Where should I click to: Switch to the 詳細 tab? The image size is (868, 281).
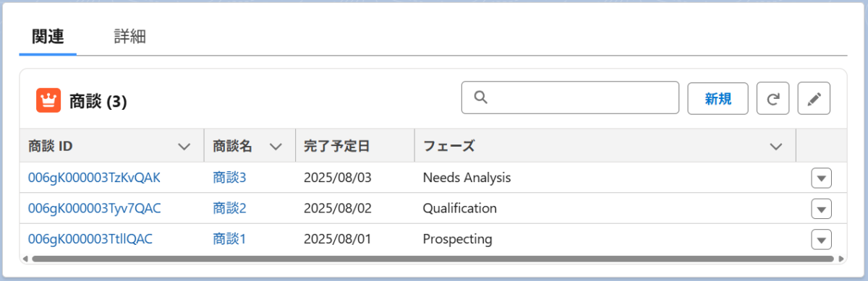130,37
